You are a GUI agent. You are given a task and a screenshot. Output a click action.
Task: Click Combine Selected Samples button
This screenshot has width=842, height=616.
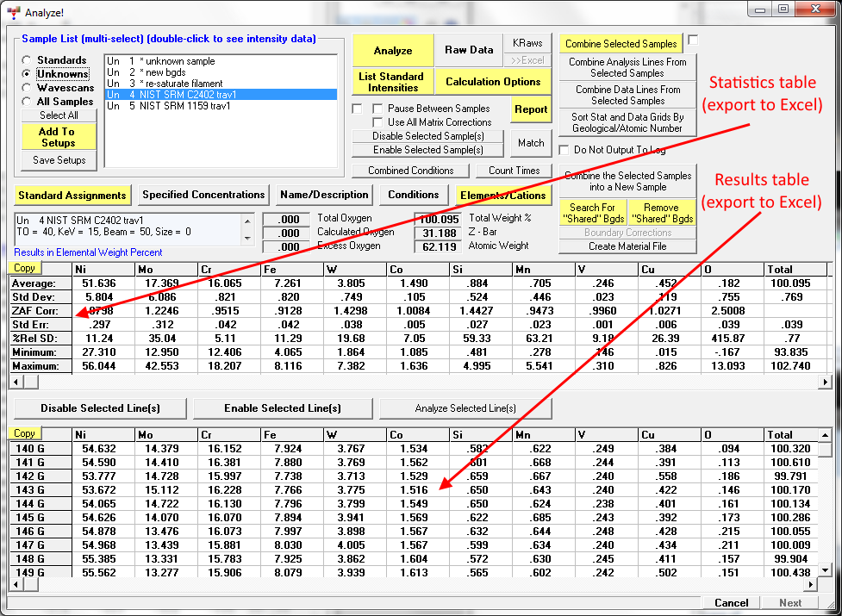[621, 44]
